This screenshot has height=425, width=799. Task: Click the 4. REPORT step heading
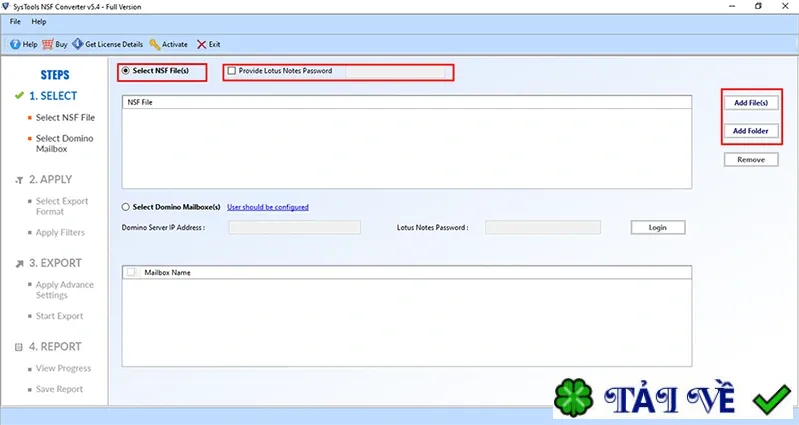coord(55,347)
